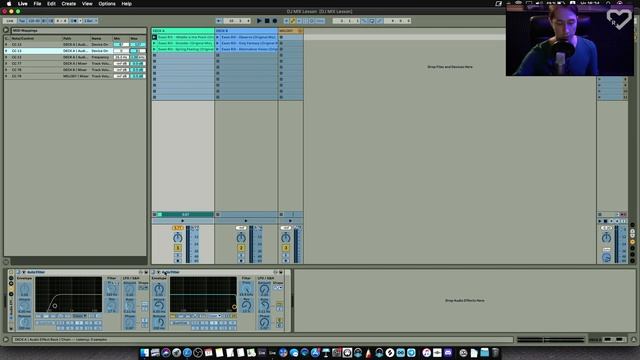The width and height of the screenshot is (640, 360).
Task: Sort mappings by the Name column header
Action: 101,38
